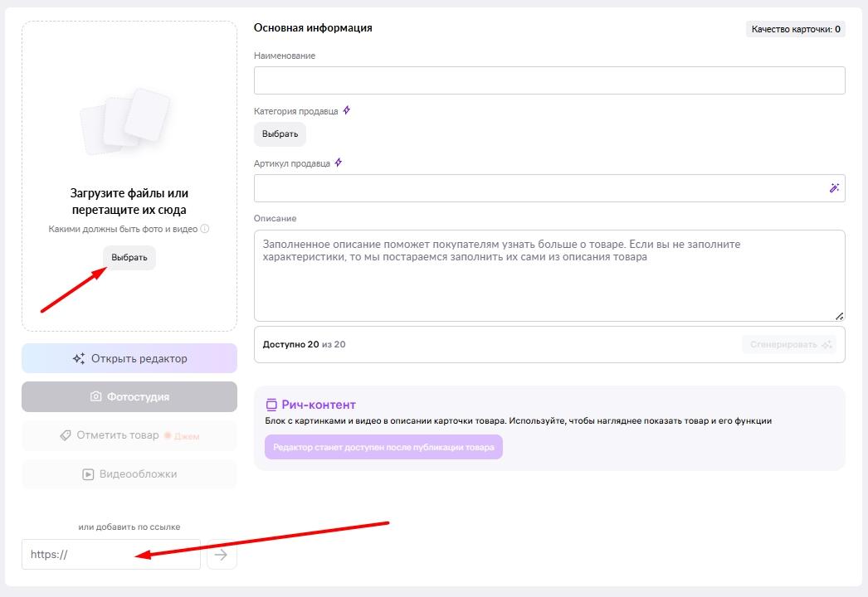Click the lightning icon next to Категория продавца

347,110
